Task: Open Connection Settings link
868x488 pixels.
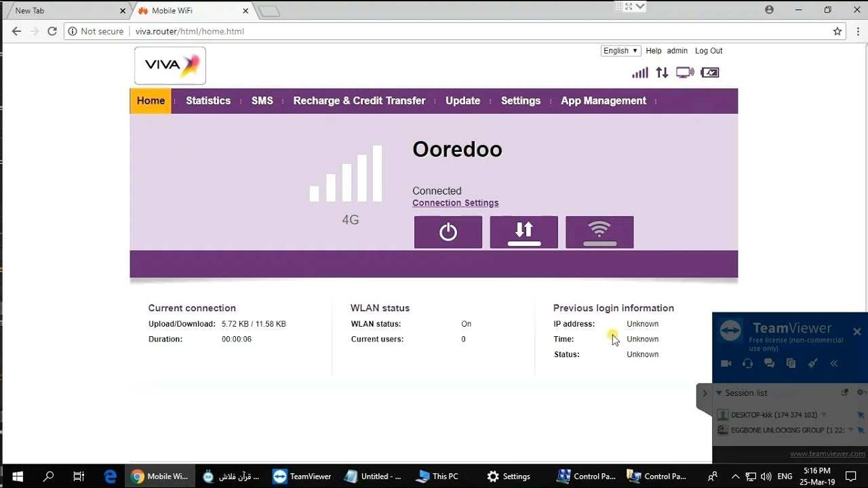Action: coord(456,203)
